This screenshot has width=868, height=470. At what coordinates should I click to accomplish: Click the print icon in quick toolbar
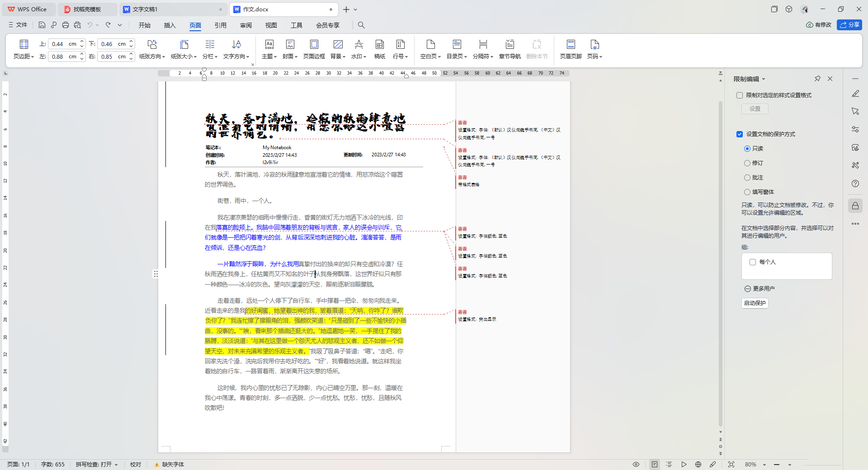pyautogui.click(x=66, y=25)
